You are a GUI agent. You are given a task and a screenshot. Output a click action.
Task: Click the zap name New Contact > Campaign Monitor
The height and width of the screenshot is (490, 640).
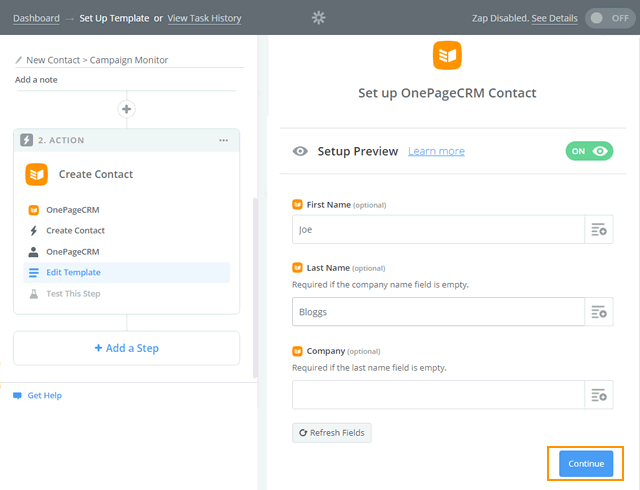[x=97, y=60]
